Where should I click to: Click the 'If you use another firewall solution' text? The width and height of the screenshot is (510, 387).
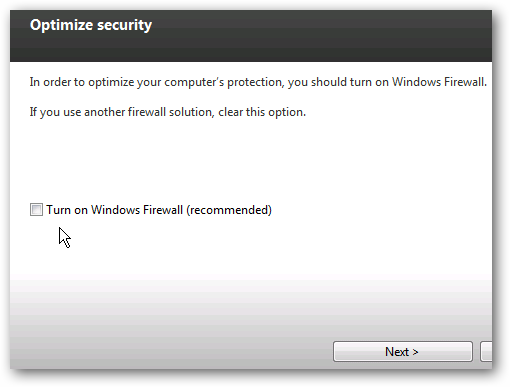(x=121, y=112)
